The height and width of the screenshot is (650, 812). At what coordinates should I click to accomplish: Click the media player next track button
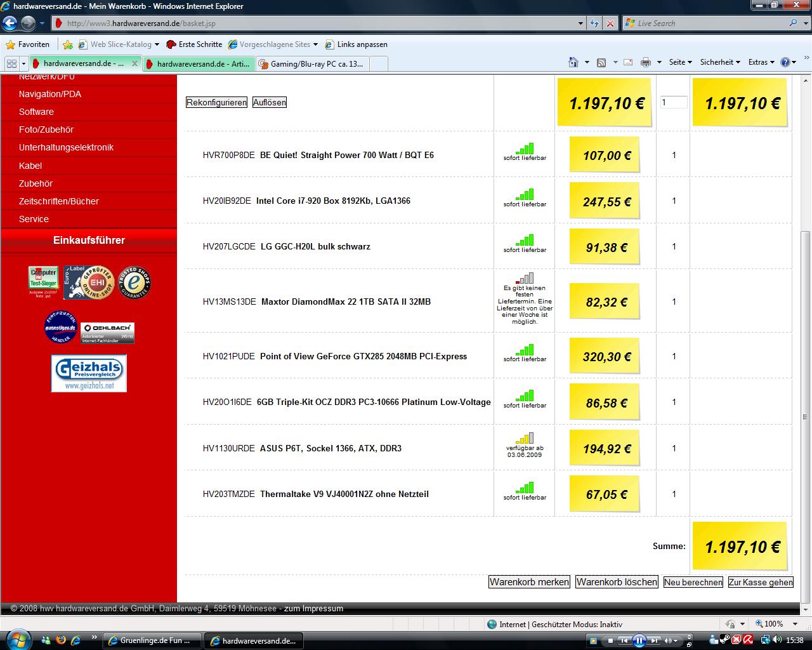click(x=654, y=640)
